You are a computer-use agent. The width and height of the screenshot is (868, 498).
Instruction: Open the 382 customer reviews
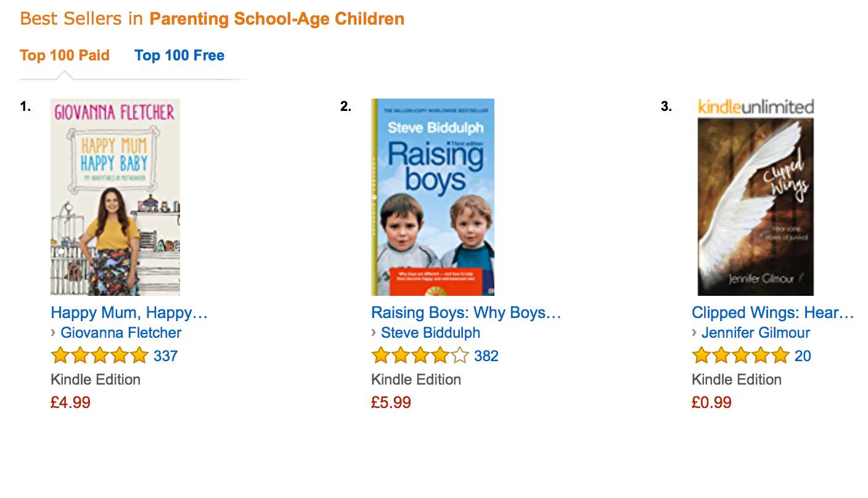pos(486,356)
